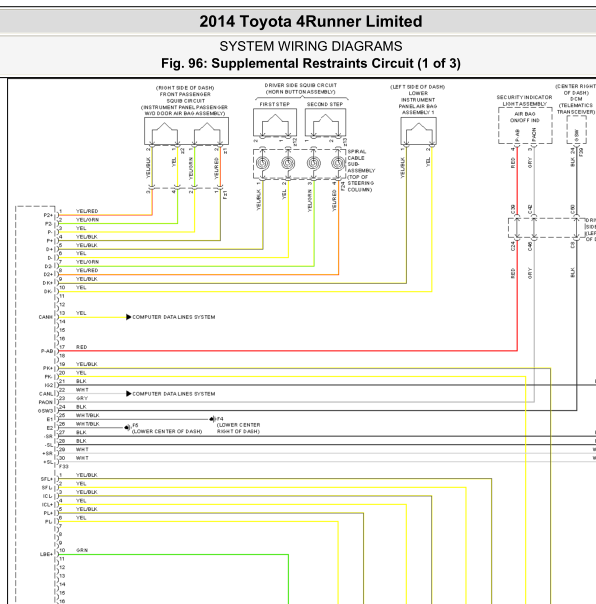596x604 pixels.
Task: Click the DK+ pin label
Action: (48, 283)
